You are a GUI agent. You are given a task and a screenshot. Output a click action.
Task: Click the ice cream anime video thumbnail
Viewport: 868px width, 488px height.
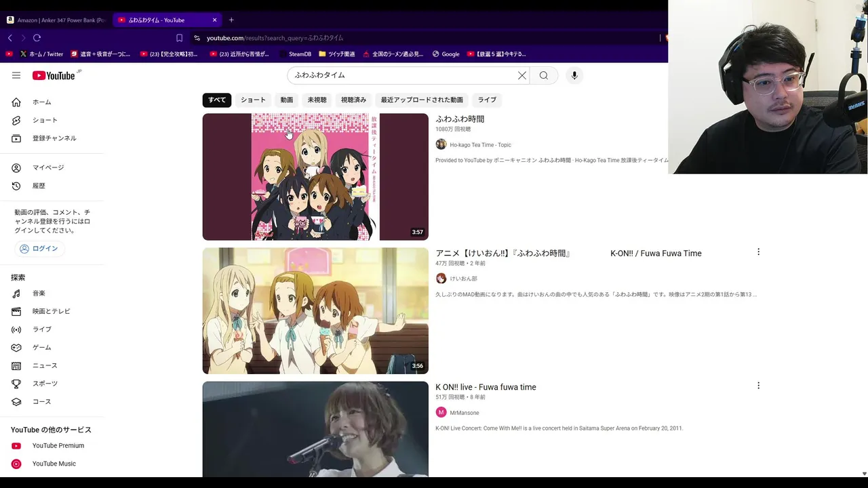click(x=315, y=310)
